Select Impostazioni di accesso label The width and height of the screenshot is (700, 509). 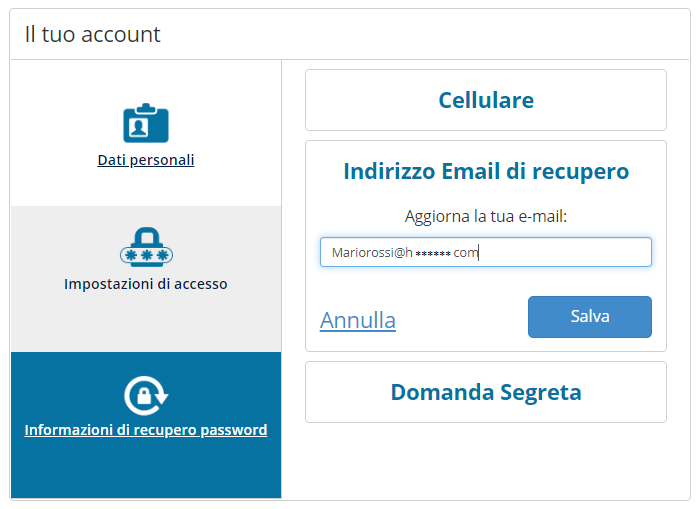(x=146, y=284)
